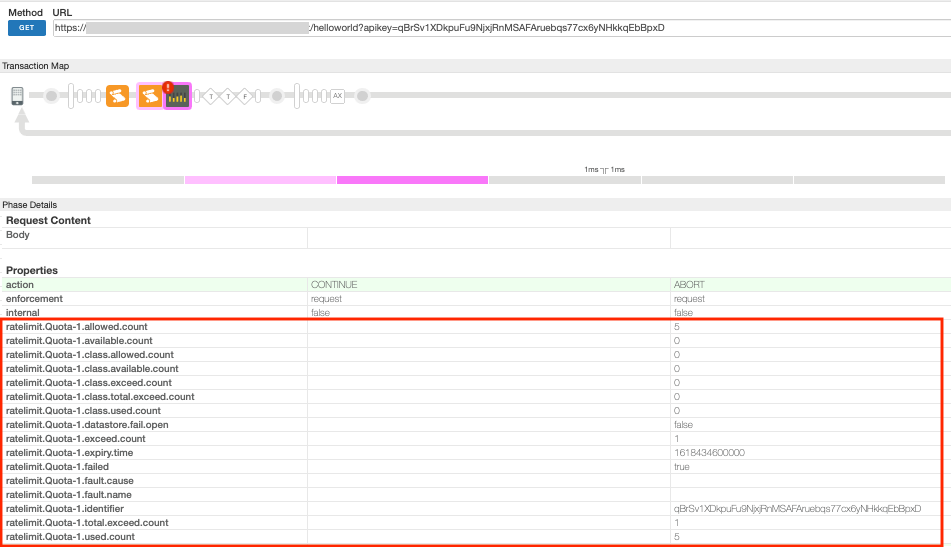Viewport: 951px width, 547px height.
Task: Click the GET method button
Action: [x=27, y=28]
